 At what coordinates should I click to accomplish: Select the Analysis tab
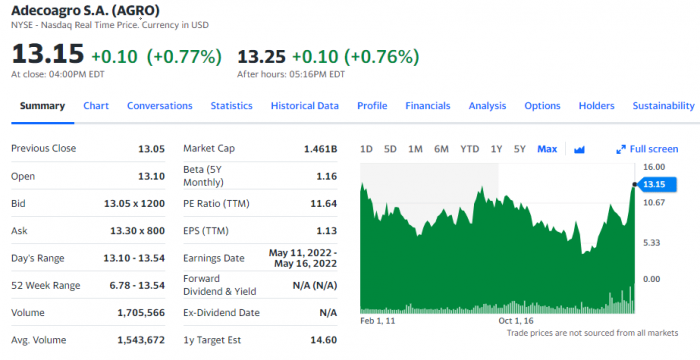[487, 106]
